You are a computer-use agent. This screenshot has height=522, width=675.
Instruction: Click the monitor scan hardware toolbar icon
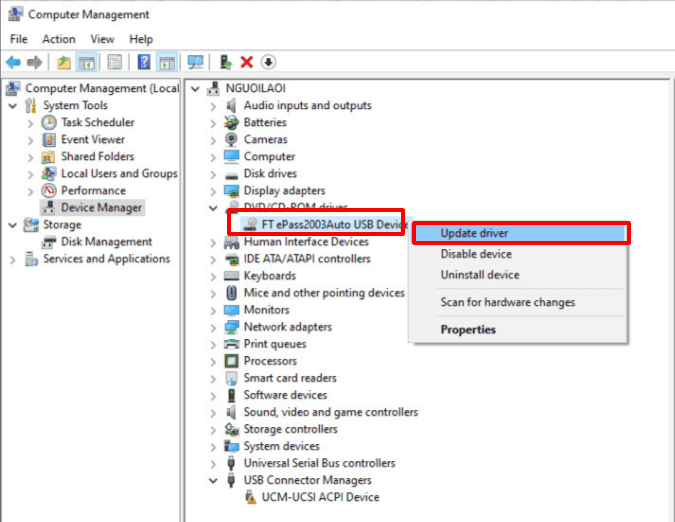coord(195,62)
